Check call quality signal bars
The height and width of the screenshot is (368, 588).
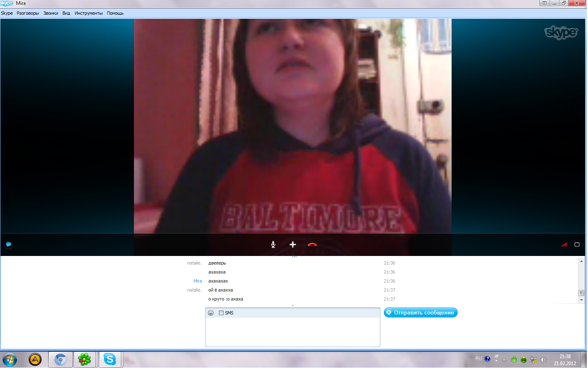coord(564,245)
